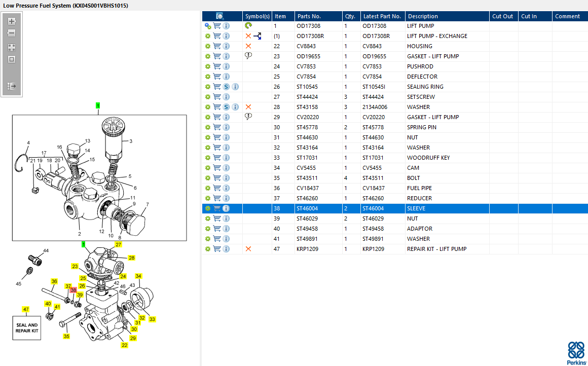Click the list export arrow icon
588x366 pixels.
(x=12, y=86)
